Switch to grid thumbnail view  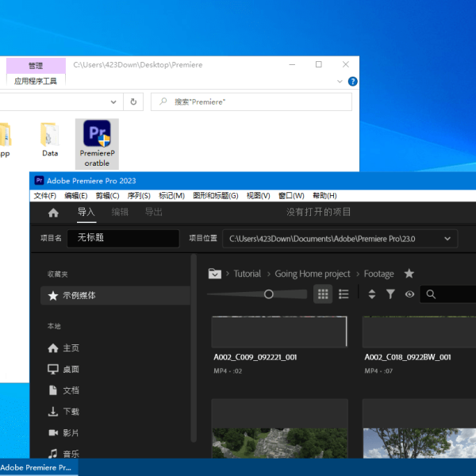[323, 294]
